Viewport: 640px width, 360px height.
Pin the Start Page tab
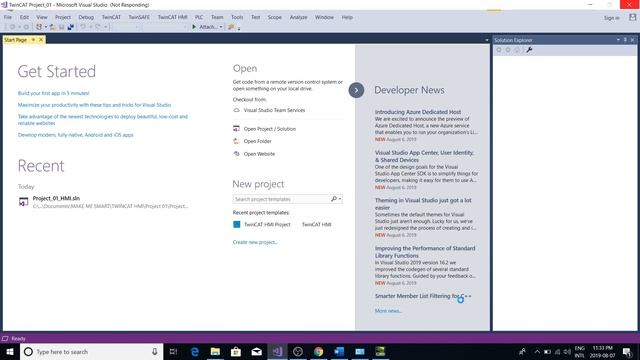33,40
